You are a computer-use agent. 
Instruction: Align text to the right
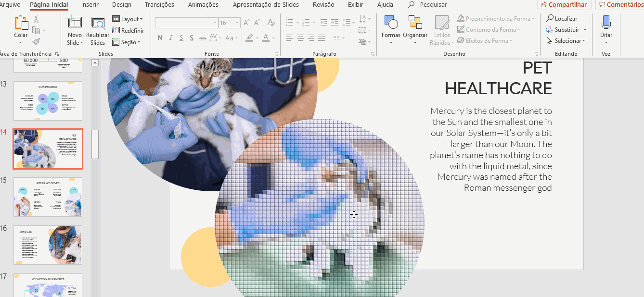click(x=311, y=38)
